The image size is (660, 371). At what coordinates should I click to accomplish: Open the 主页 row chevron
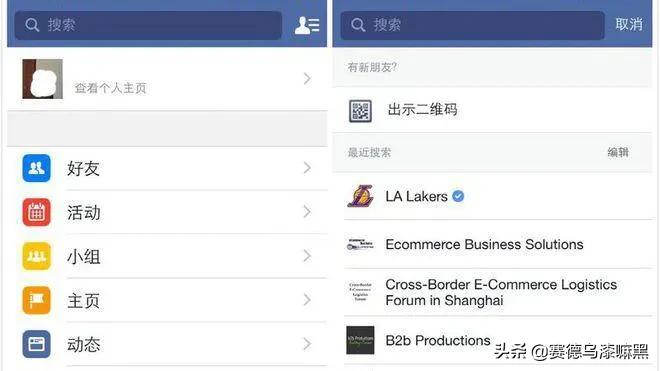[307, 300]
